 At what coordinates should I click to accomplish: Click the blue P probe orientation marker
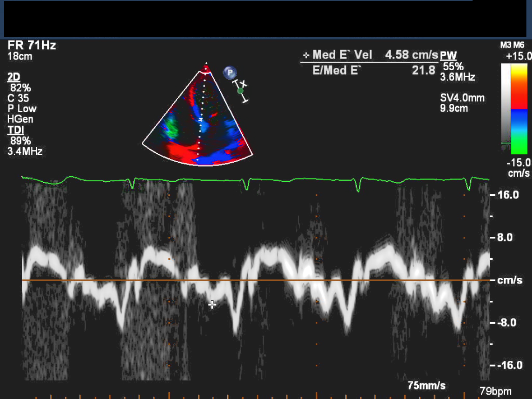pyautogui.click(x=229, y=72)
